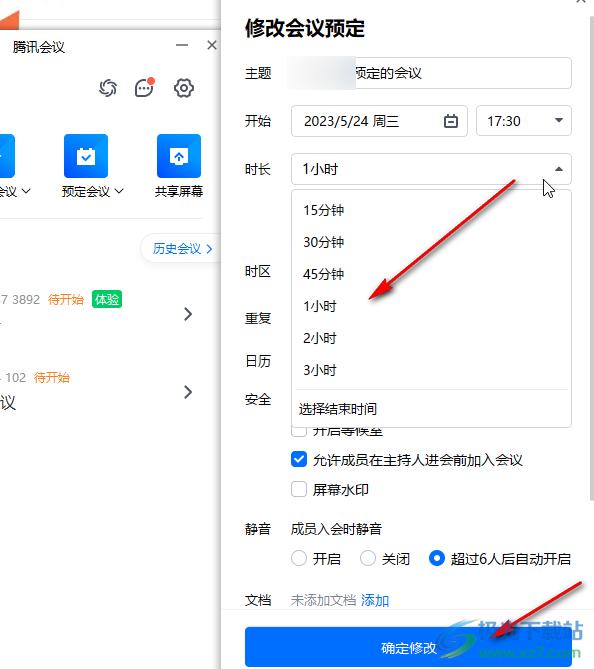Select the 开启 mute radio option
Screen dimensions: 594x669
pyautogui.click(x=299, y=558)
